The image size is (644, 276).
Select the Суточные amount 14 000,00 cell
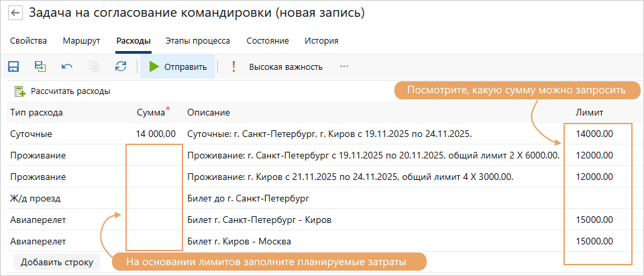156,134
